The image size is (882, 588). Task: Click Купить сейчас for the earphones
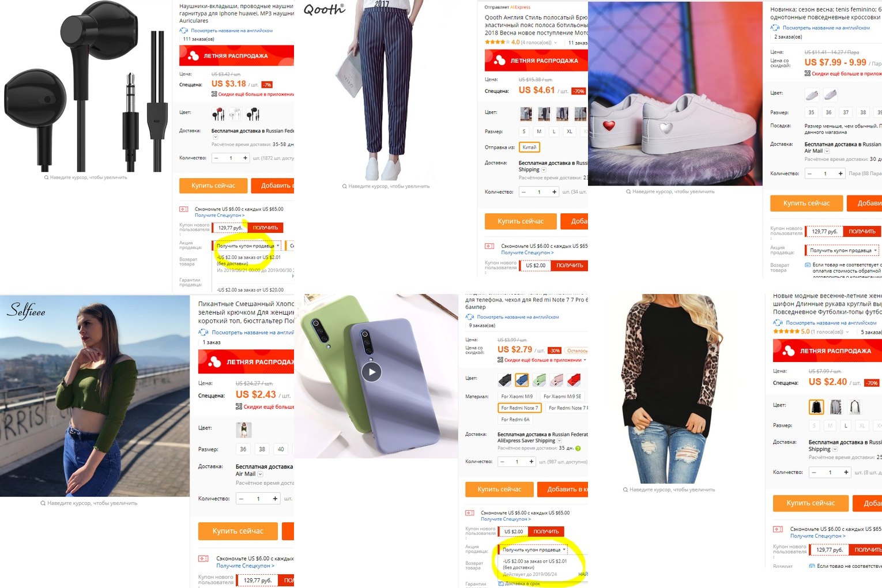tap(213, 186)
